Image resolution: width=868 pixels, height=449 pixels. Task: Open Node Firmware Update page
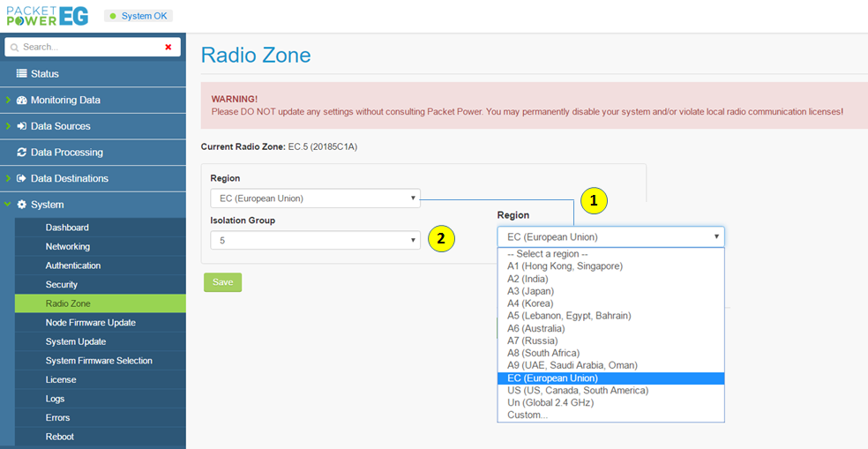pyautogui.click(x=91, y=323)
